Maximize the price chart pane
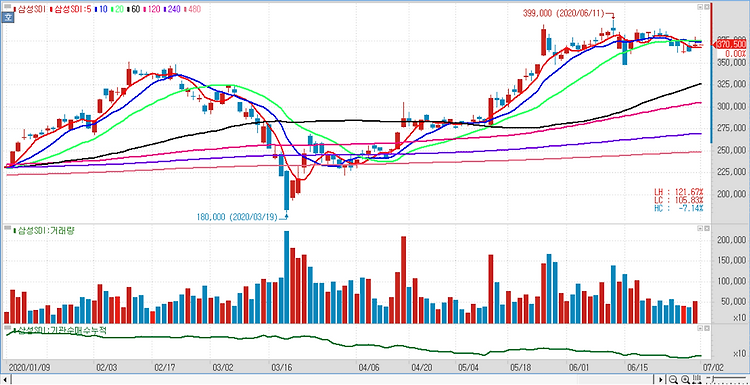This screenshot has height=385, width=750. click(706, 7)
